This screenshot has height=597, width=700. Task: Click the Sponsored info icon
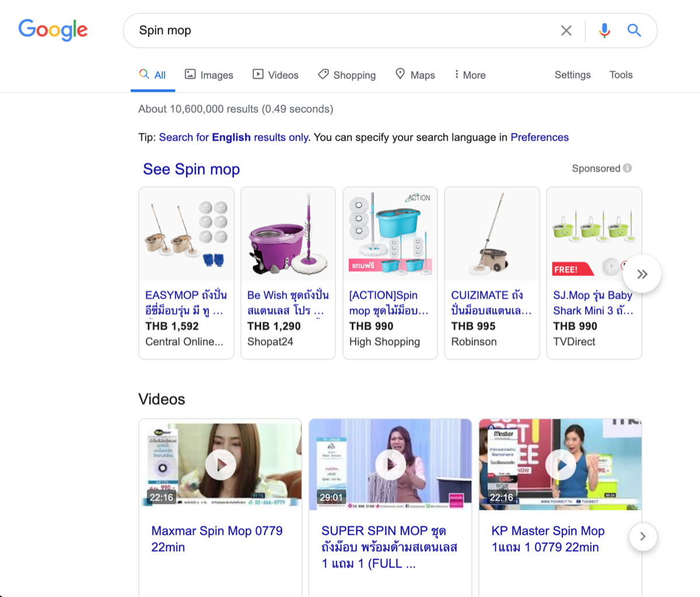(627, 168)
